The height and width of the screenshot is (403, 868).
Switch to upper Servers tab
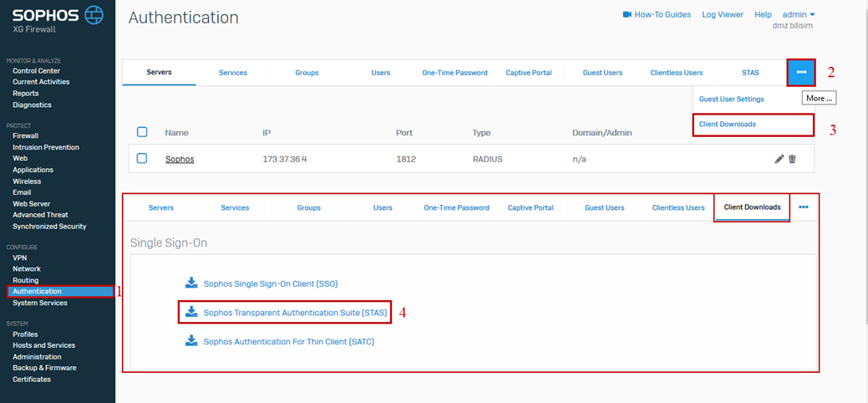[160, 73]
